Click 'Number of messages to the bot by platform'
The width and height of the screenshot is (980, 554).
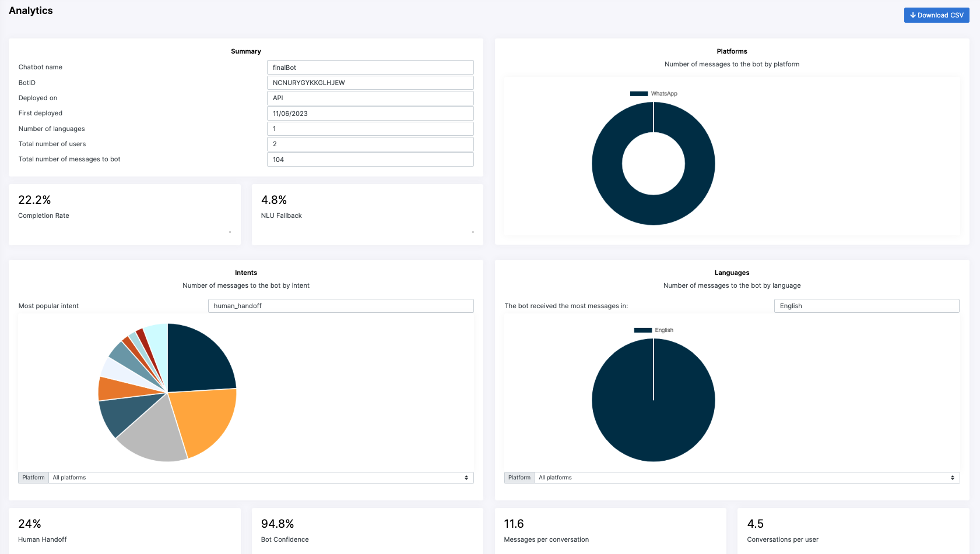[732, 64]
